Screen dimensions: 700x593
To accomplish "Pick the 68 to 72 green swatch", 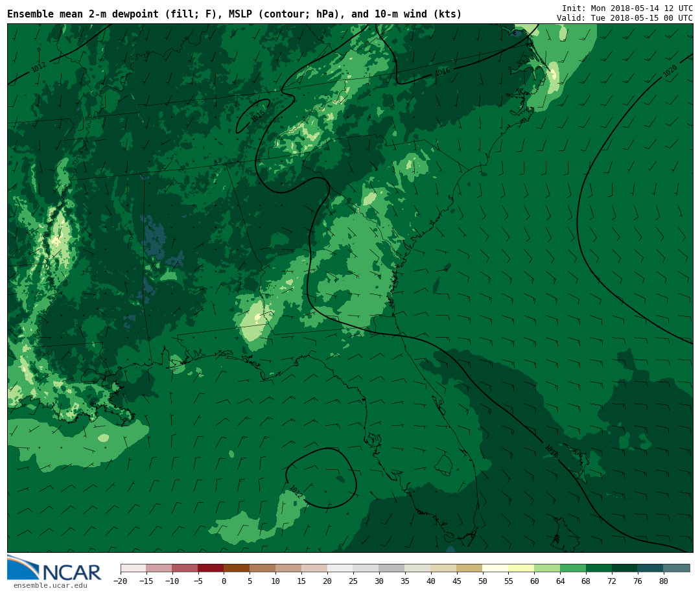I will (600, 568).
